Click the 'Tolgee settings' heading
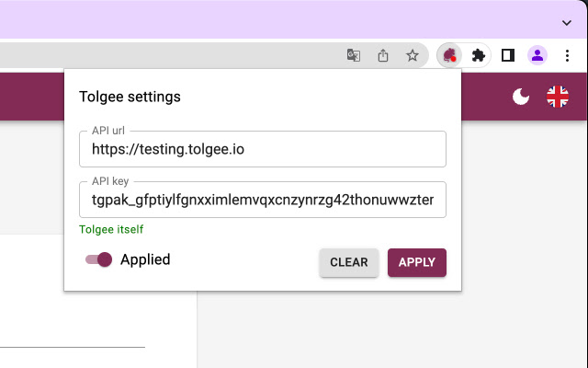The height and width of the screenshot is (368, 588). click(130, 97)
